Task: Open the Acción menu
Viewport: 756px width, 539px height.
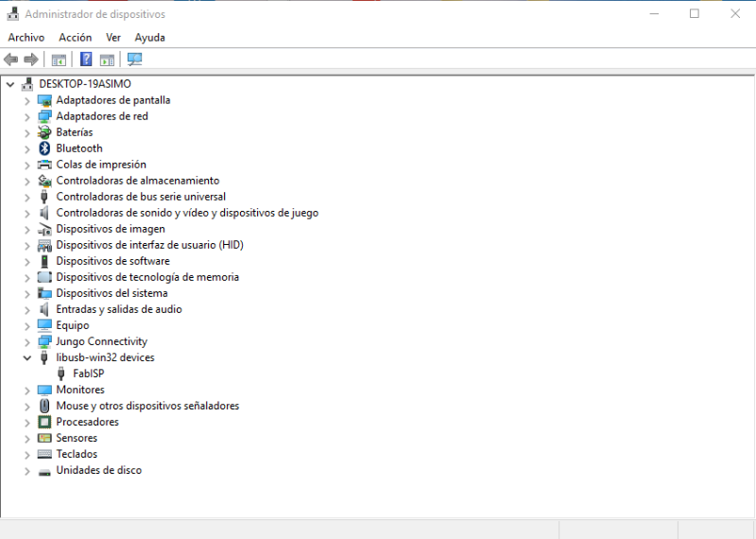Action: pos(76,38)
